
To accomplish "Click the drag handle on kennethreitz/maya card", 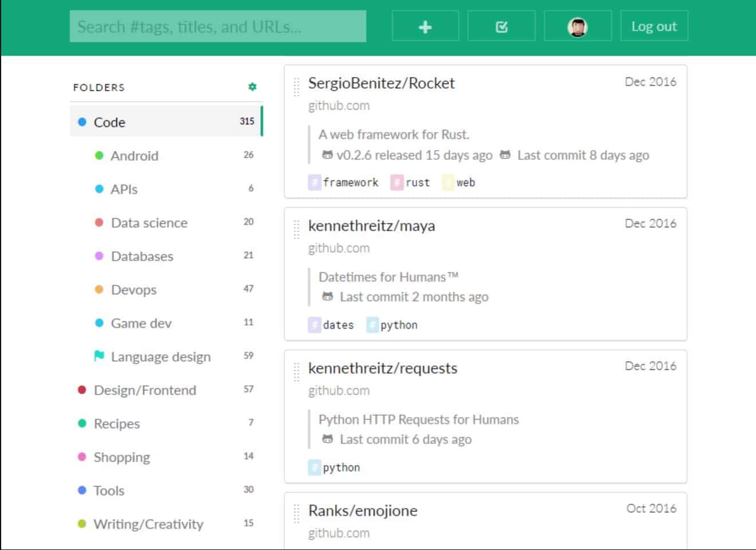I will point(297,230).
